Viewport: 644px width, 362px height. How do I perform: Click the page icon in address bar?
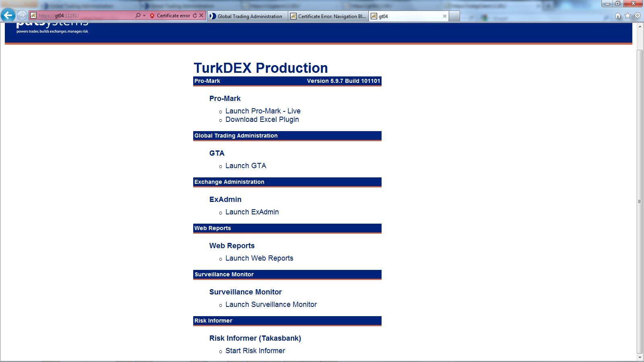[33, 15]
